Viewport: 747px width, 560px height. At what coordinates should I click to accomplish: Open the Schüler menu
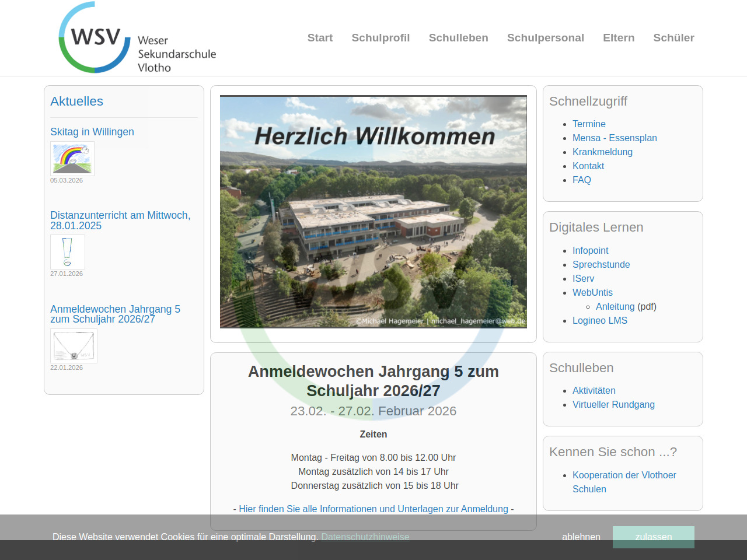coord(673,38)
